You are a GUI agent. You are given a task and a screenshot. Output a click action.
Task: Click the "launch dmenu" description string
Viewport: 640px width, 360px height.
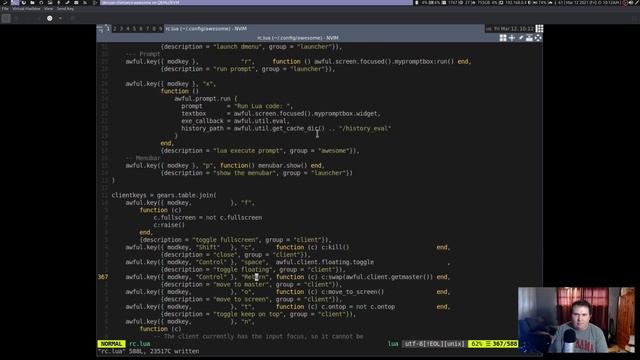[239, 47]
